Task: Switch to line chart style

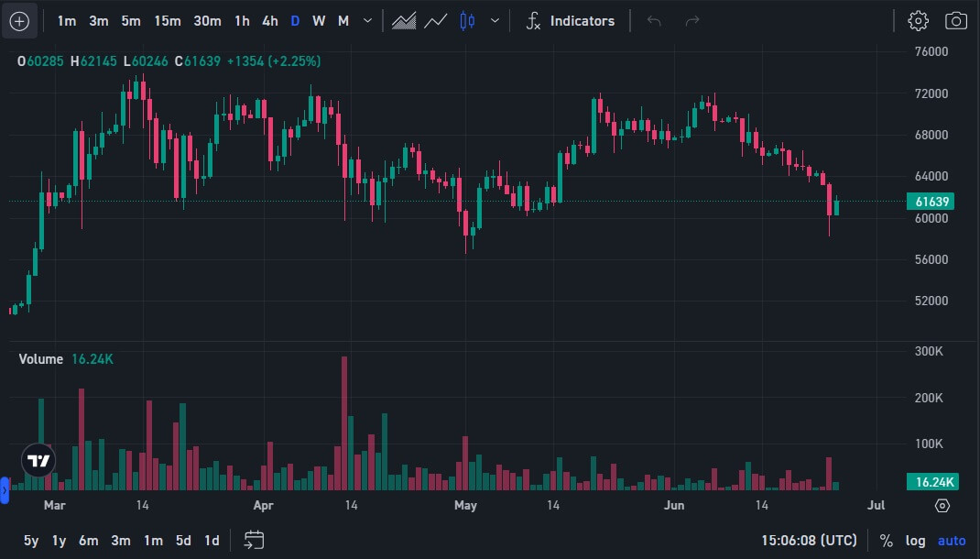Action: tap(436, 21)
